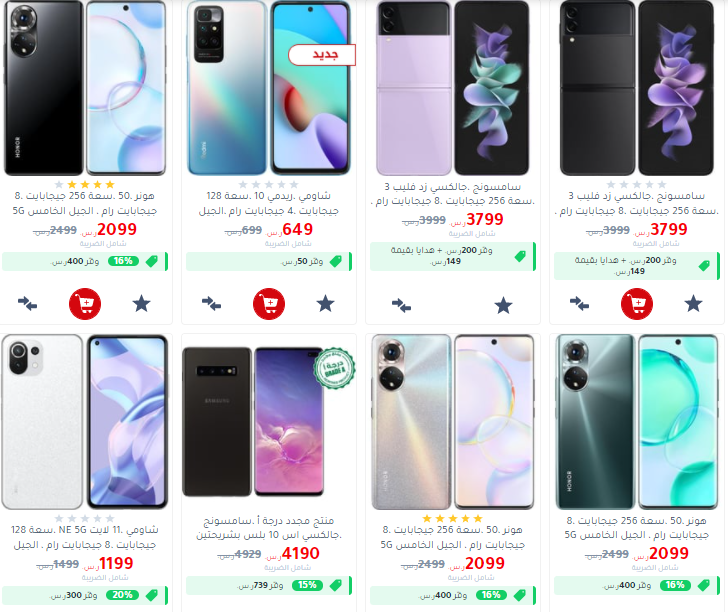Compare lavender Galaxy Z Flip 3
Screen dimensions: 728x612
pos(401,306)
